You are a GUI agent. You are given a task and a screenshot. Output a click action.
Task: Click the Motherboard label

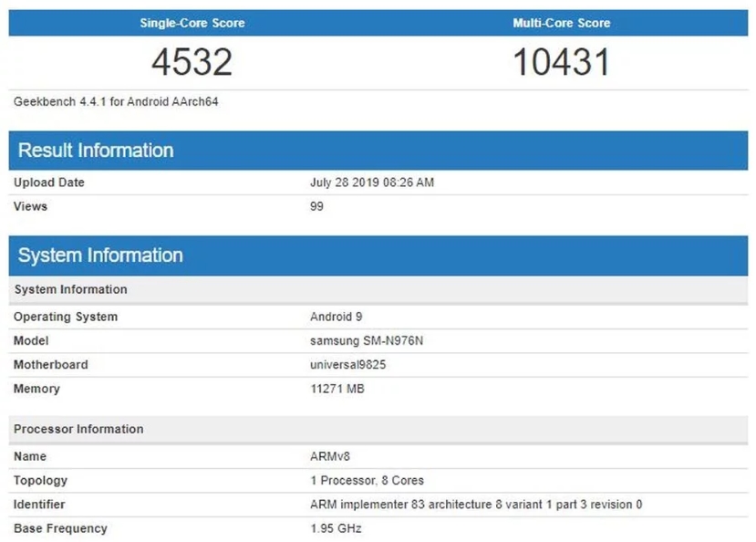(x=51, y=365)
